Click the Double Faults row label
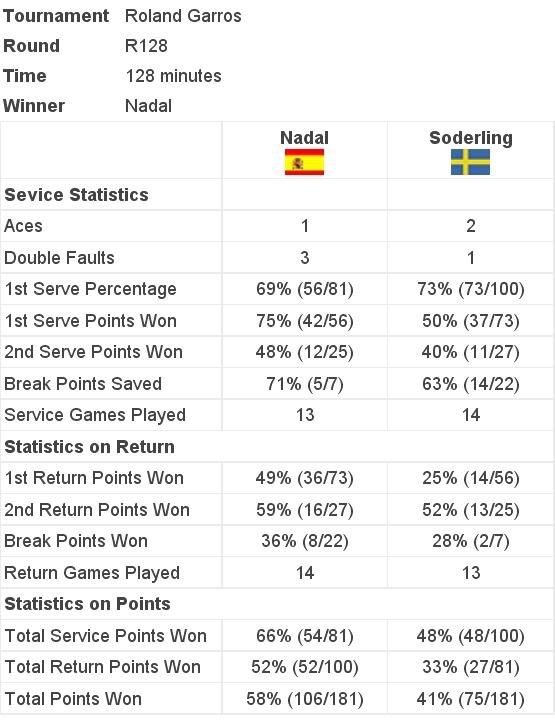The height and width of the screenshot is (720, 555). click(x=59, y=258)
